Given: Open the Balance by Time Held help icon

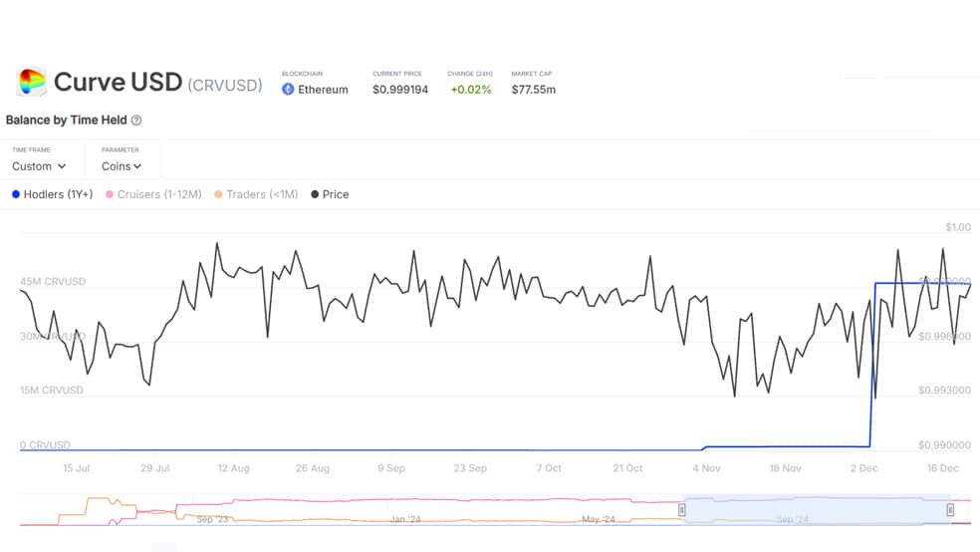Looking at the screenshot, I should [x=136, y=120].
